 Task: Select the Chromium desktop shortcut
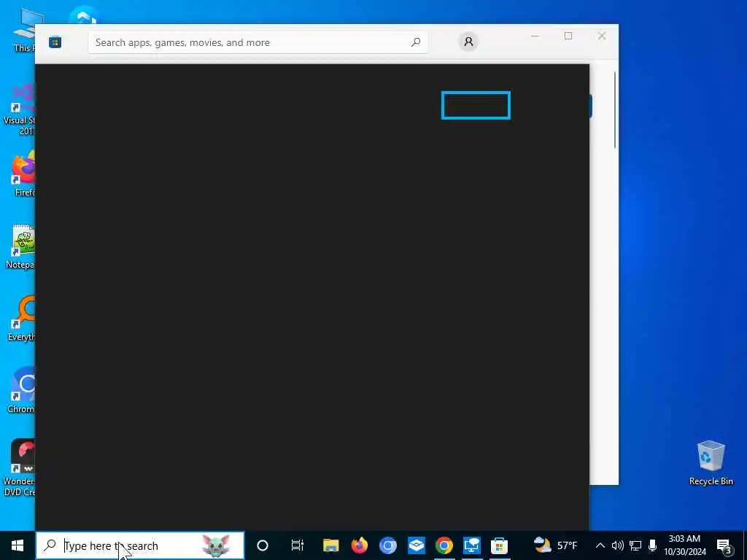(21, 391)
